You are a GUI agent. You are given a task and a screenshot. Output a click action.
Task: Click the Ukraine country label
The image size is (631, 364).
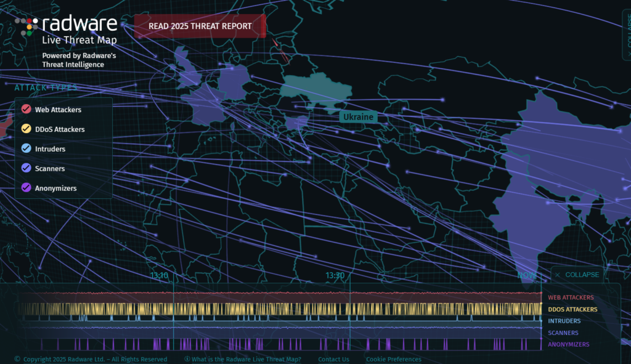(358, 117)
